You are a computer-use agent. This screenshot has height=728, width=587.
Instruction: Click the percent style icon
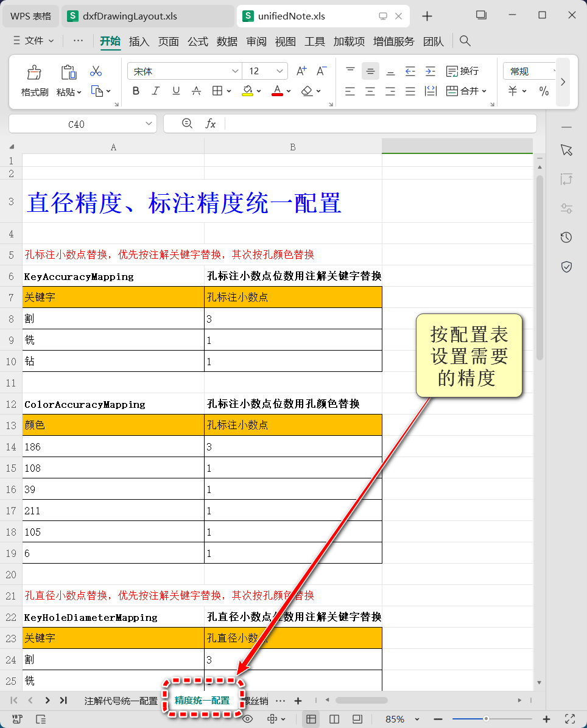click(x=544, y=91)
